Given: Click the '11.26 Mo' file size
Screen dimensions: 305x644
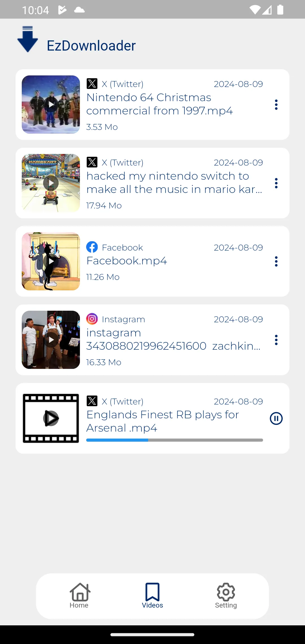Looking at the screenshot, I should coord(103,277).
